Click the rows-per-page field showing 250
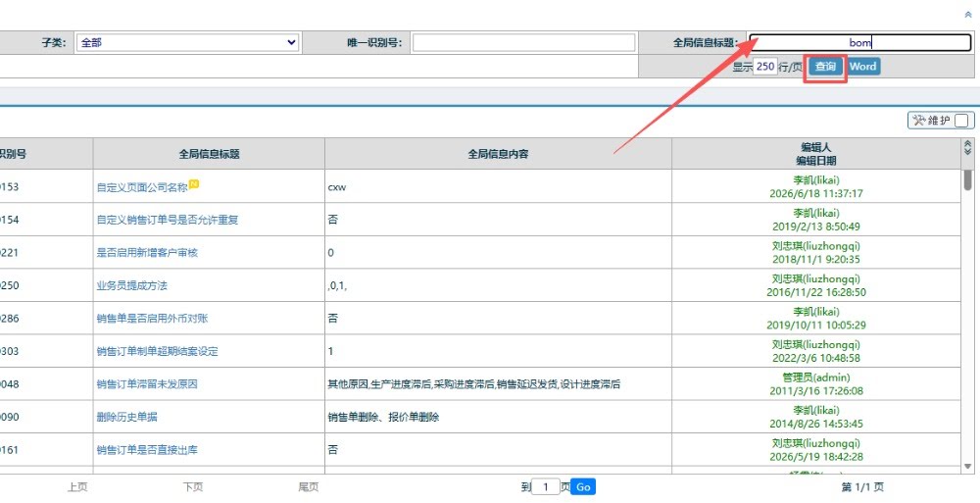 (x=765, y=67)
